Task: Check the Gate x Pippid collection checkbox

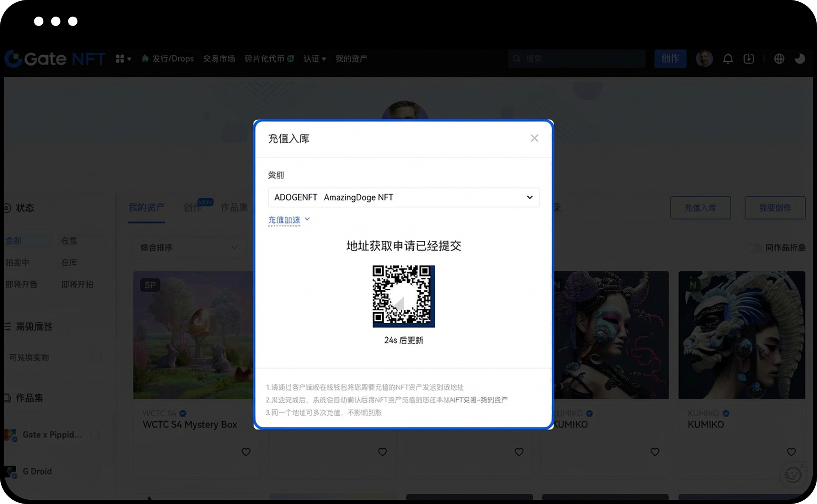Action: (94, 435)
